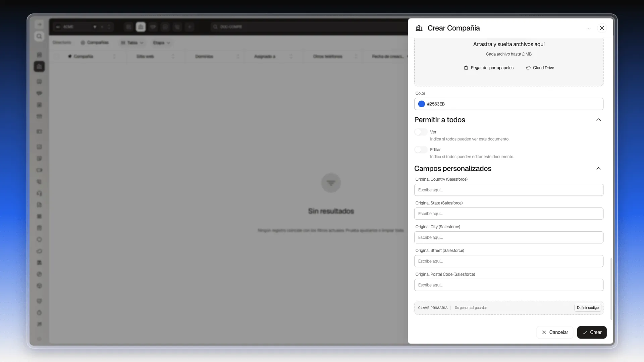The image size is (644, 362).
Task: Click the Cancelar button
Action: click(x=555, y=333)
